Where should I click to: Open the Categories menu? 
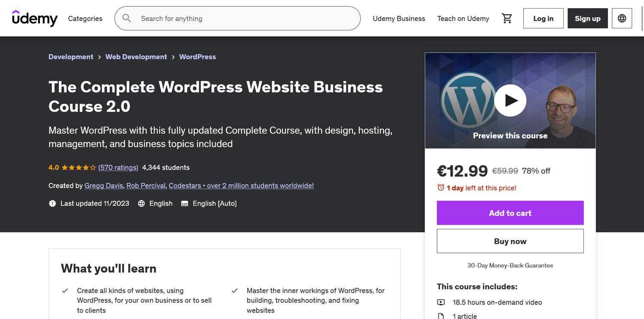[x=85, y=18]
